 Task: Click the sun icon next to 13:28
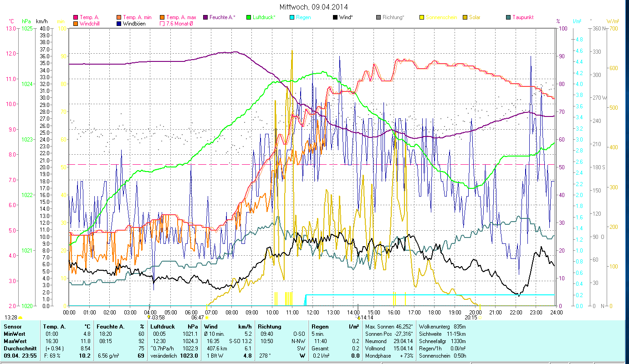coord(20,317)
